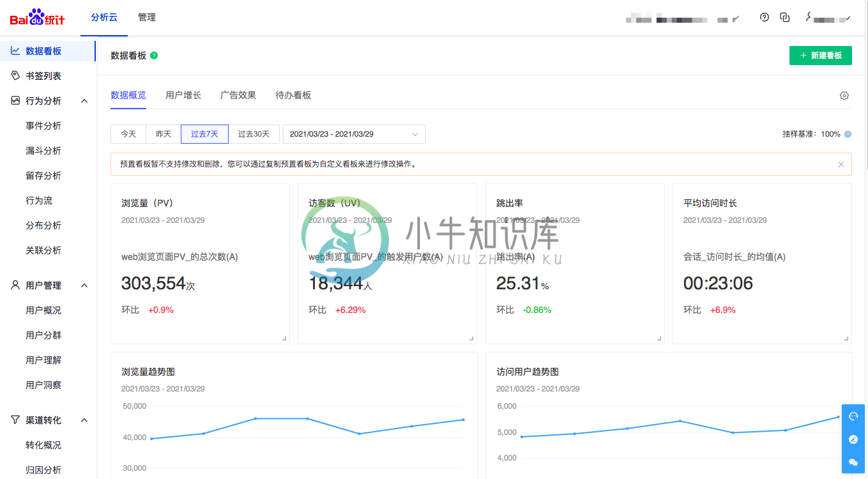This screenshot has width=868, height=479.
Task: Click resize handle on 访客数（UV） card
Action: click(471, 338)
